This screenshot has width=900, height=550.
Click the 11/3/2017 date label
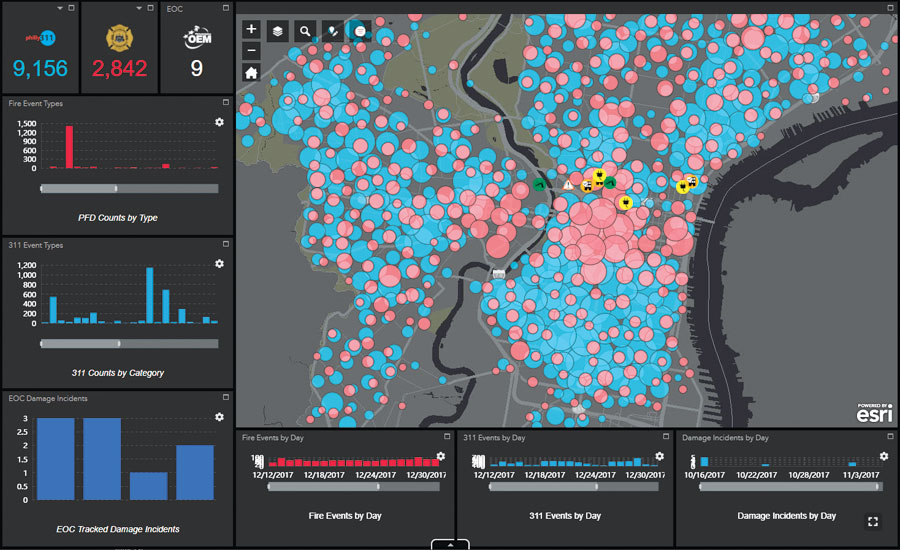tap(861, 475)
